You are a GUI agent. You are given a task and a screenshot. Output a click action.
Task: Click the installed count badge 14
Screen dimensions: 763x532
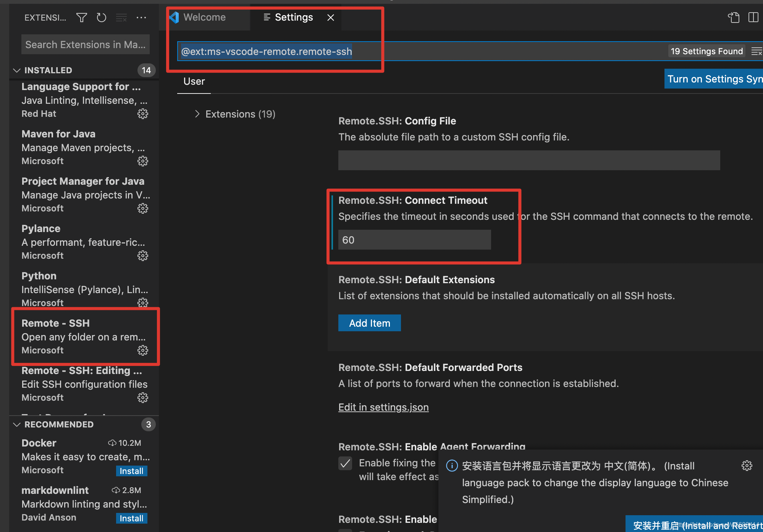146,70
